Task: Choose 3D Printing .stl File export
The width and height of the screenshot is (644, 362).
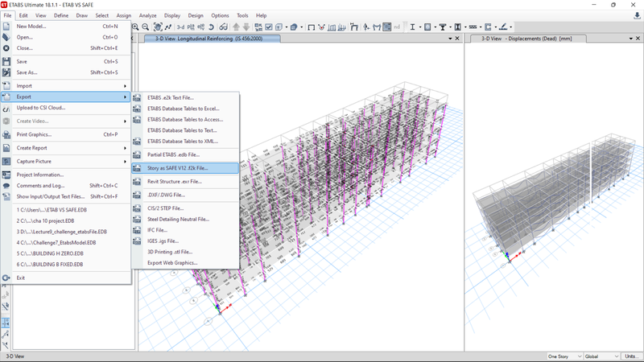Action: pyautogui.click(x=185, y=252)
